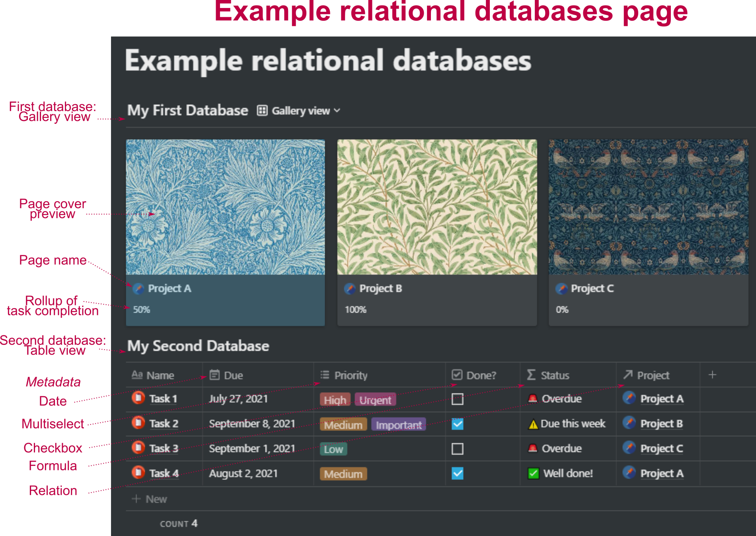Click the Priority column header
The height and width of the screenshot is (536, 756).
[x=380, y=375]
